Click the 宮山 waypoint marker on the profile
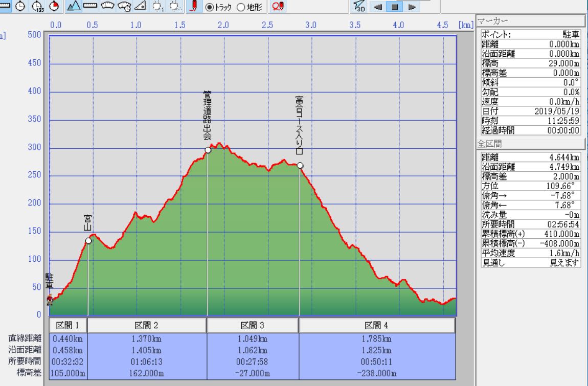This screenshot has width=588, height=386. pyautogui.click(x=88, y=241)
